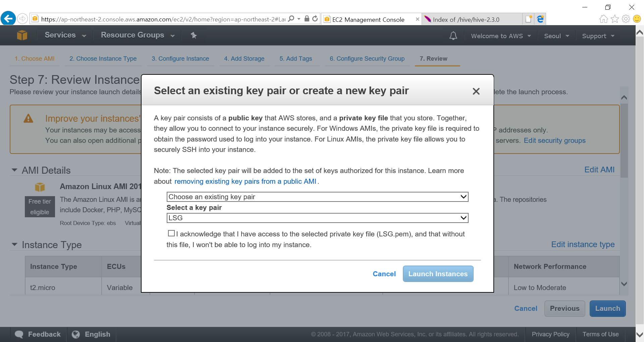Click the smiley feedback icon in browser

click(637, 19)
